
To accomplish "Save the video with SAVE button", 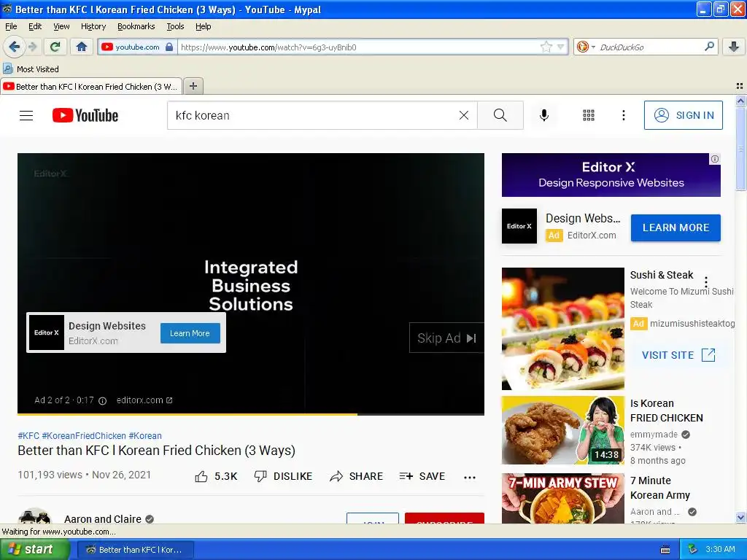I will click(x=422, y=476).
